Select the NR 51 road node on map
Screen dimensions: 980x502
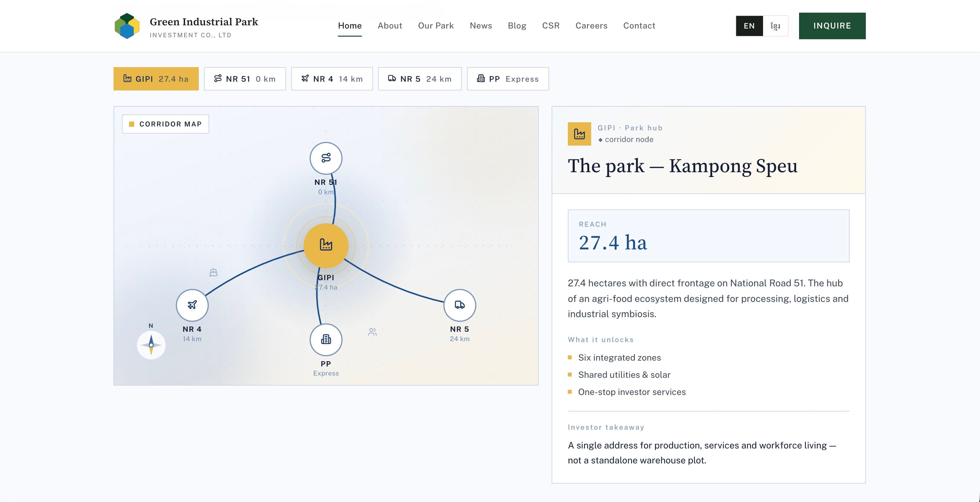[x=326, y=158]
